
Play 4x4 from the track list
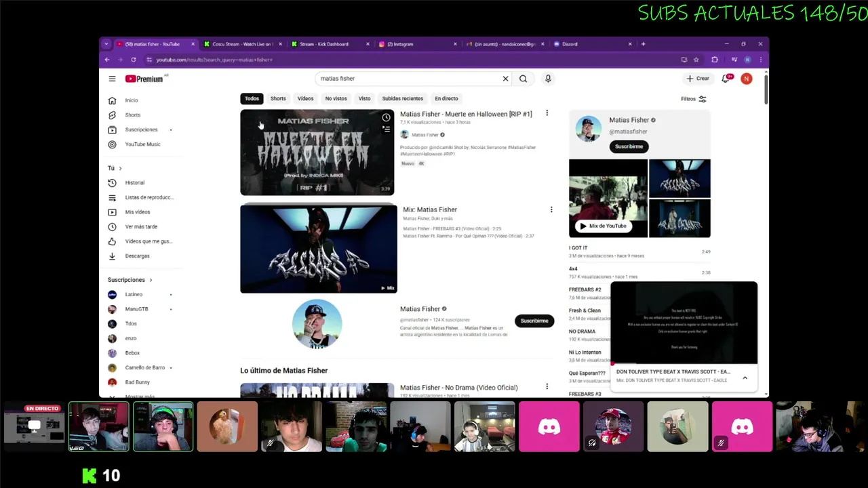(639, 272)
